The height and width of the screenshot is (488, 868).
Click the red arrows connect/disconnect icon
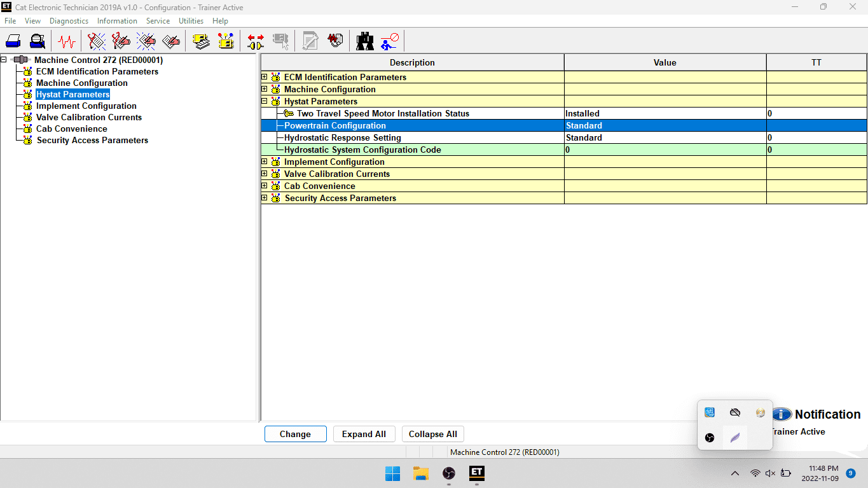pos(256,41)
